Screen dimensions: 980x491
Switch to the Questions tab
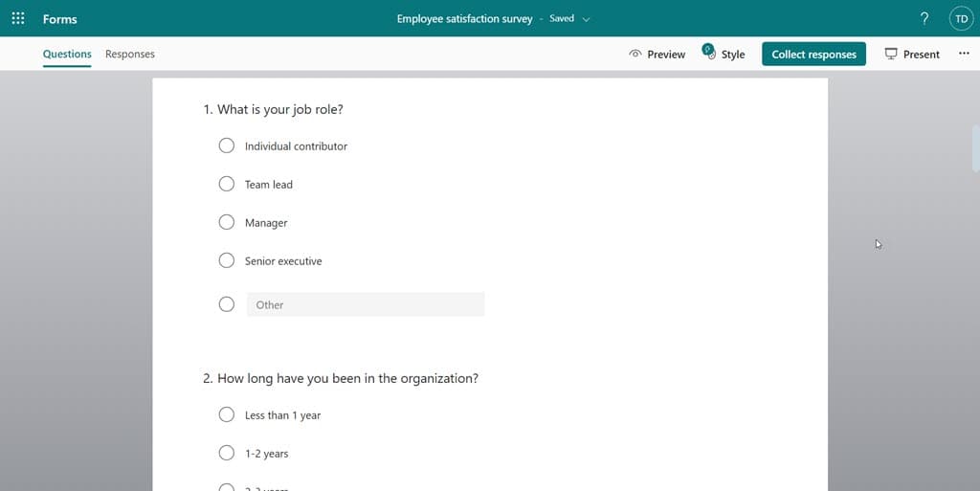[67, 55]
